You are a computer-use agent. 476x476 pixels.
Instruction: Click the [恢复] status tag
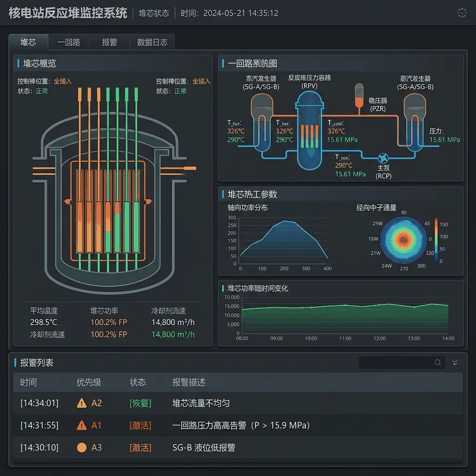(140, 403)
